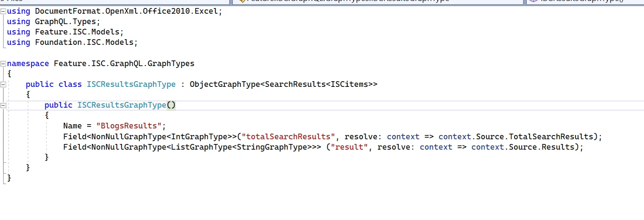The width and height of the screenshot is (644, 220).
Task: Click Foundation.ISC.Models in the using line
Action: 84,42
